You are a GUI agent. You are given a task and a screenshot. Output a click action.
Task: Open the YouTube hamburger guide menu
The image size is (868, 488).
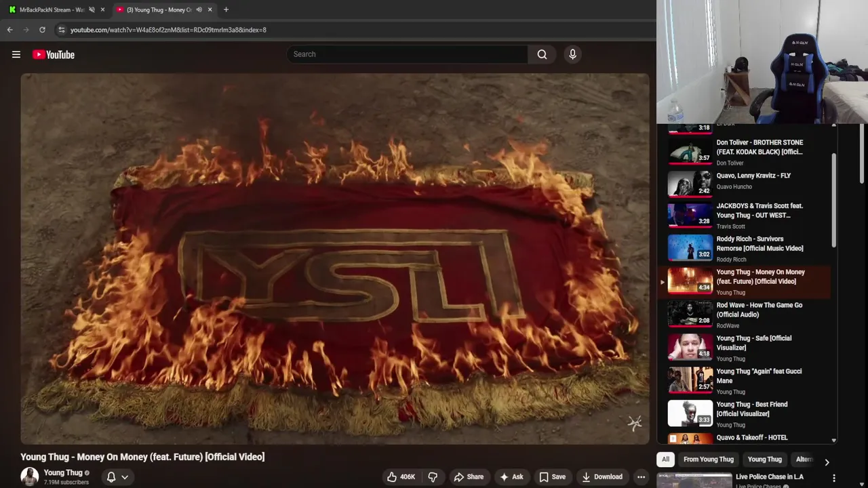(x=16, y=54)
